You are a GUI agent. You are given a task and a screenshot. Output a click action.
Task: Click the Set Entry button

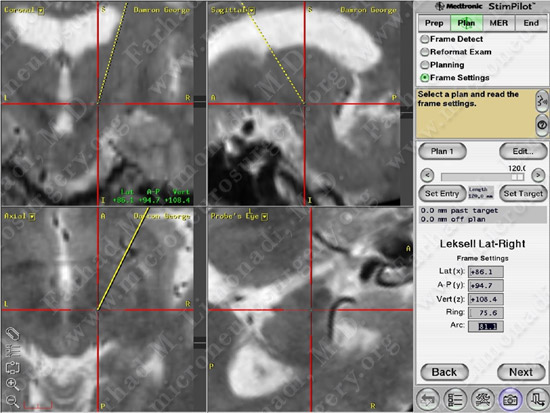point(442,193)
